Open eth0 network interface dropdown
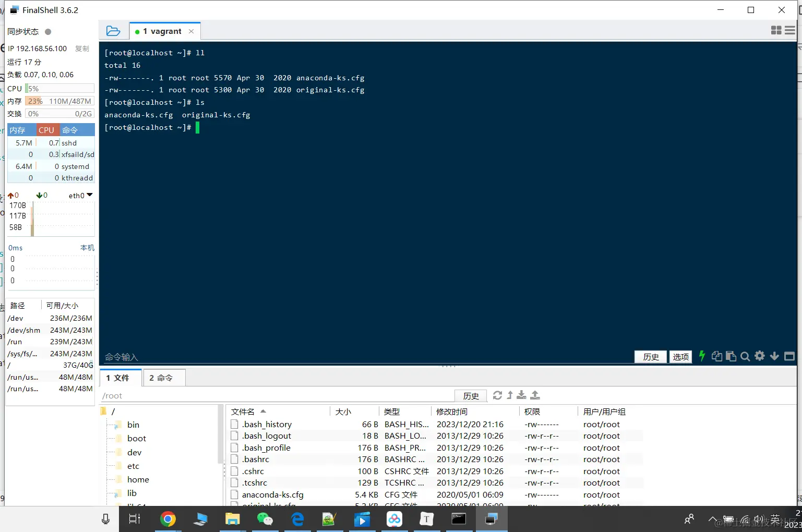Image resolution: width=802 pixels, height=532 pixels. (x=80, y=196)
